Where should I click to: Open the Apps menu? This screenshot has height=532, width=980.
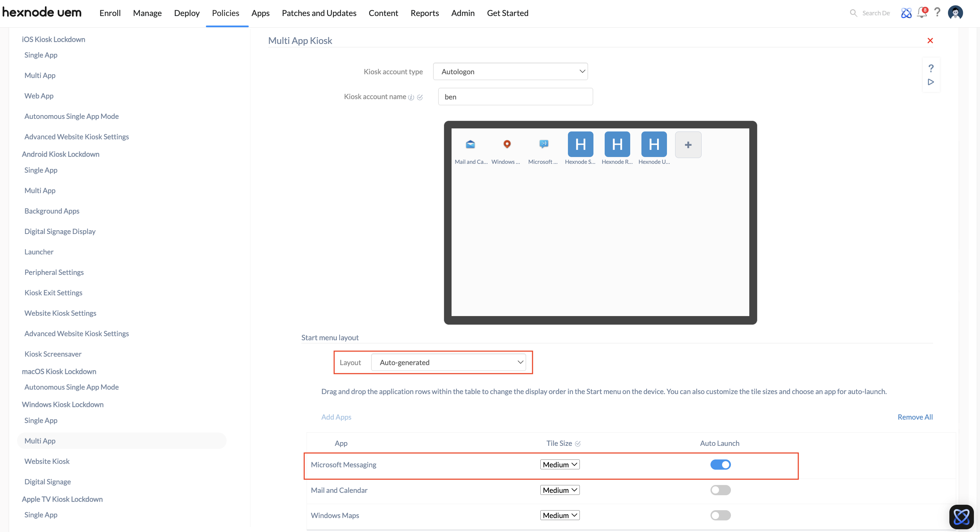tap(260, 13)
